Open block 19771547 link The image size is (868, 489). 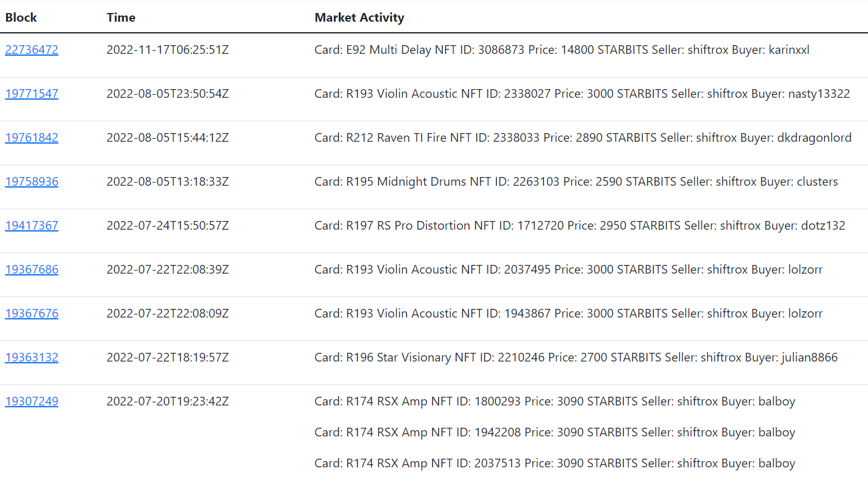(x=32, y=93)
